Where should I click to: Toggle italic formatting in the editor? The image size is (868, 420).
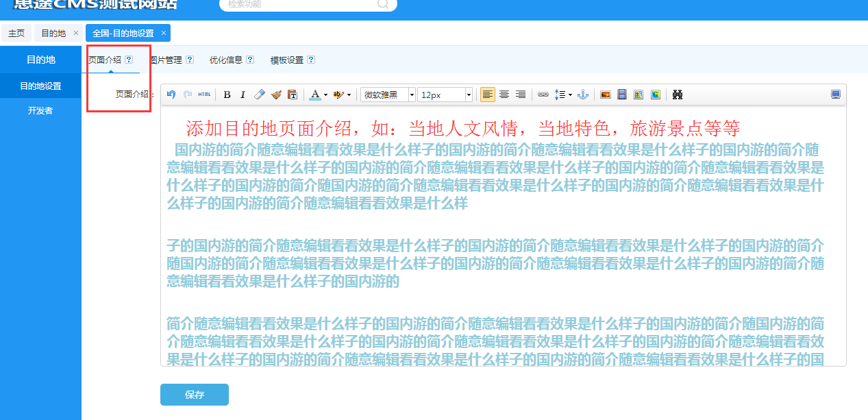click(x=243, y=94)
